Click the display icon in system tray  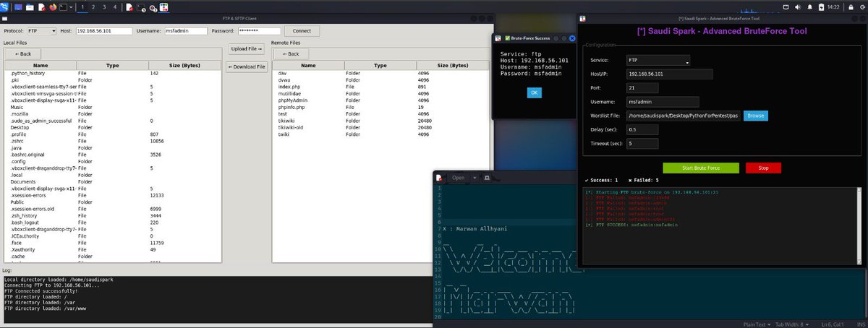coord(787,7)
